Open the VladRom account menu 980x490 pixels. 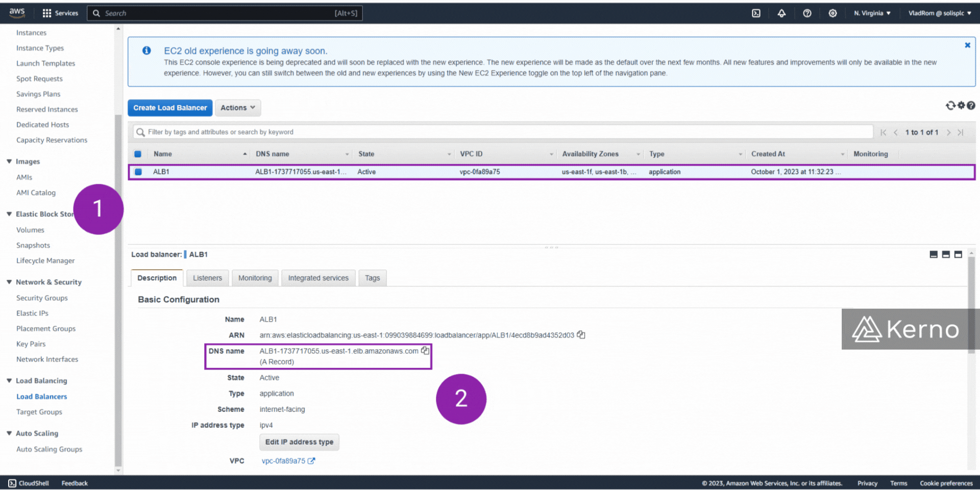[x=940, y=13]
